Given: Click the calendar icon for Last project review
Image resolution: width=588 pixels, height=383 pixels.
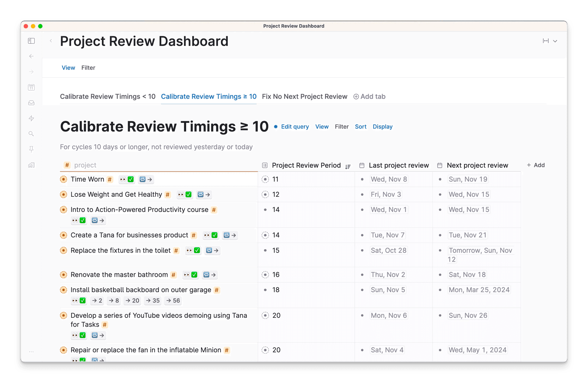Looking at the screenshot, I should 362,165.
